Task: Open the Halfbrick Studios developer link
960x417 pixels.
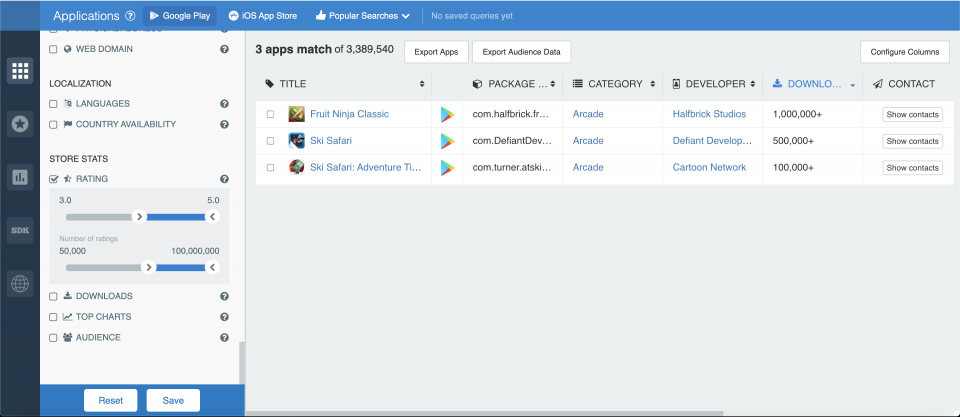Action: click(710, 114)
